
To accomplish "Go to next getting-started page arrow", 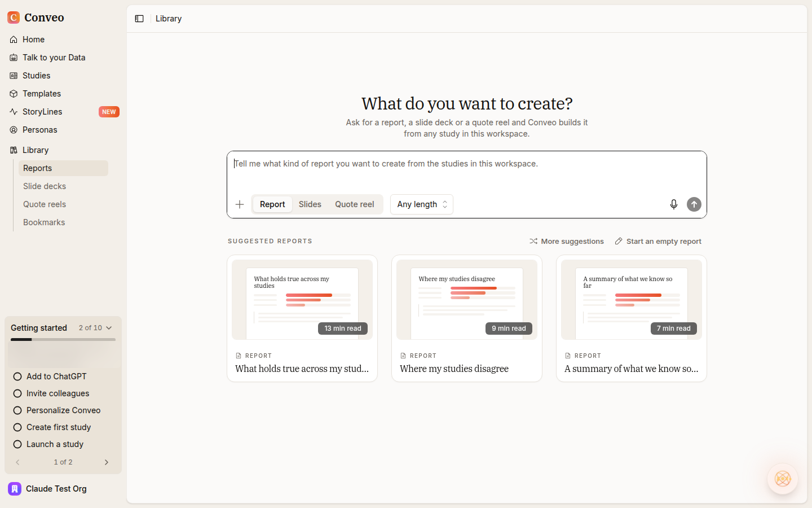I will [x=107, y=462].
